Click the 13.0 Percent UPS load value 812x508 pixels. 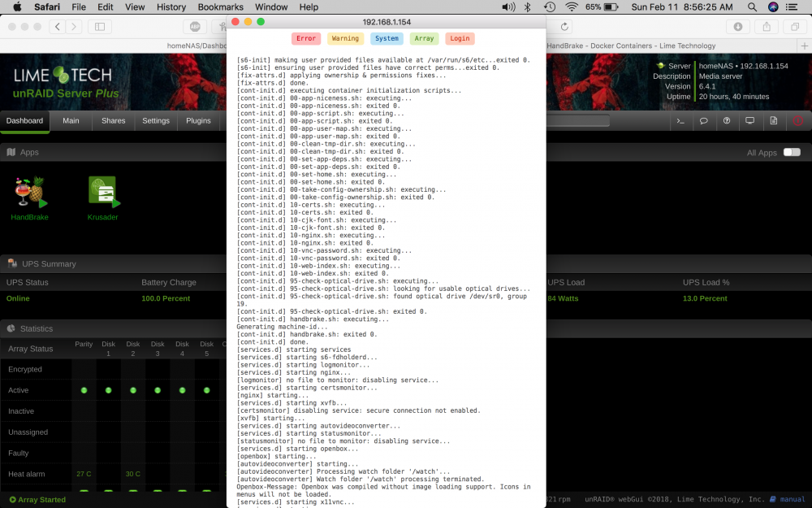click(x=705, y=298)
